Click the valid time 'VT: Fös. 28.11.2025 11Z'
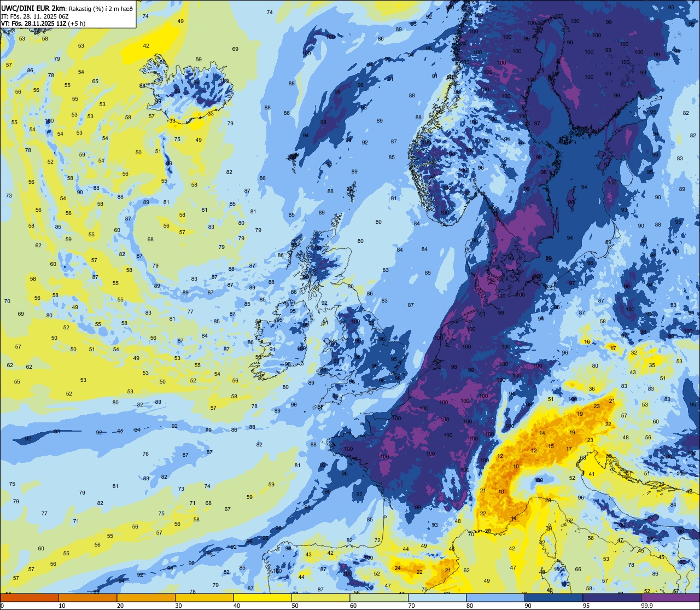Screen dimensions: 700x610 [34, 24]
